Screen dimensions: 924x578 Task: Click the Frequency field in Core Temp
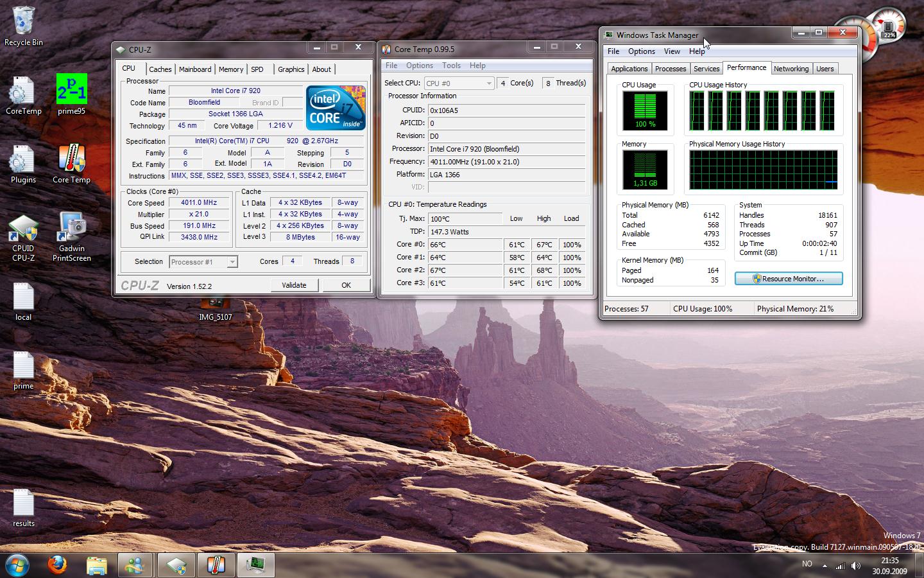506,162
